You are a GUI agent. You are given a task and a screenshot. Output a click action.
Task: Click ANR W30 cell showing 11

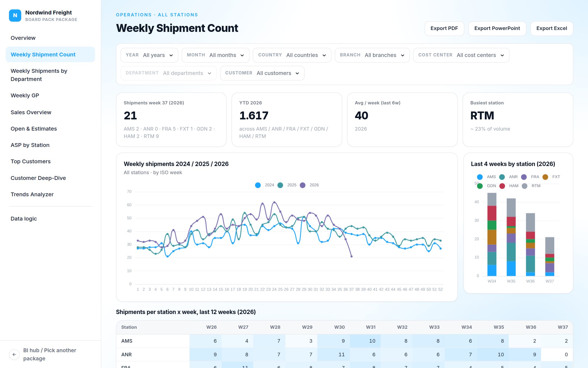pyautogui.click(x=333, y=355)
